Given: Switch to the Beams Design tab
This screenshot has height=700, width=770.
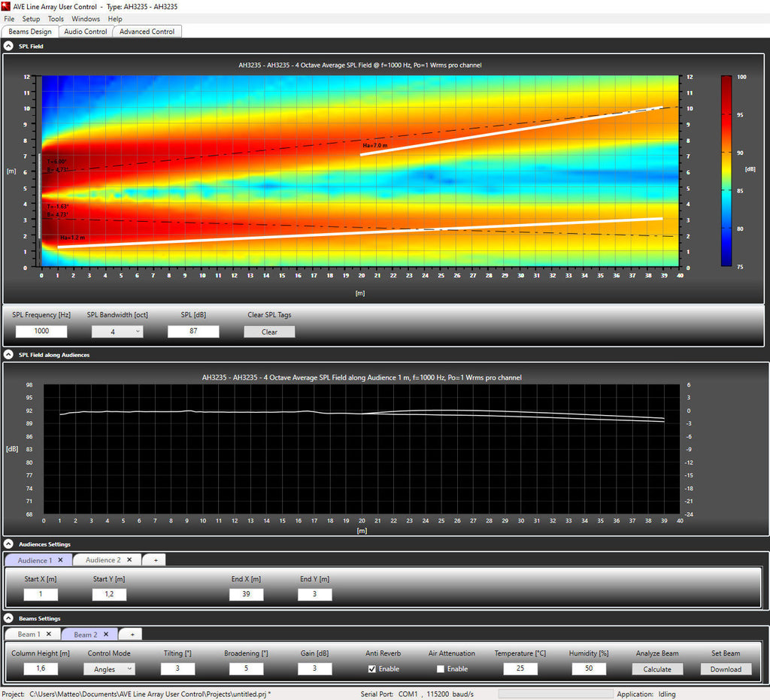Looking at the screenshot, I should click(x=30, y=32).
